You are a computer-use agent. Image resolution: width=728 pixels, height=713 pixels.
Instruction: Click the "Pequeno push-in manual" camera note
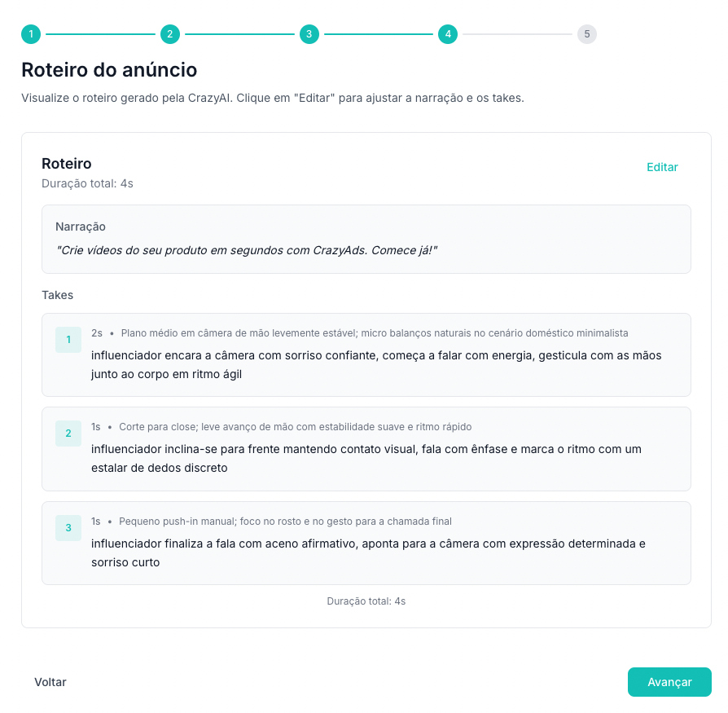click(285, 522)
